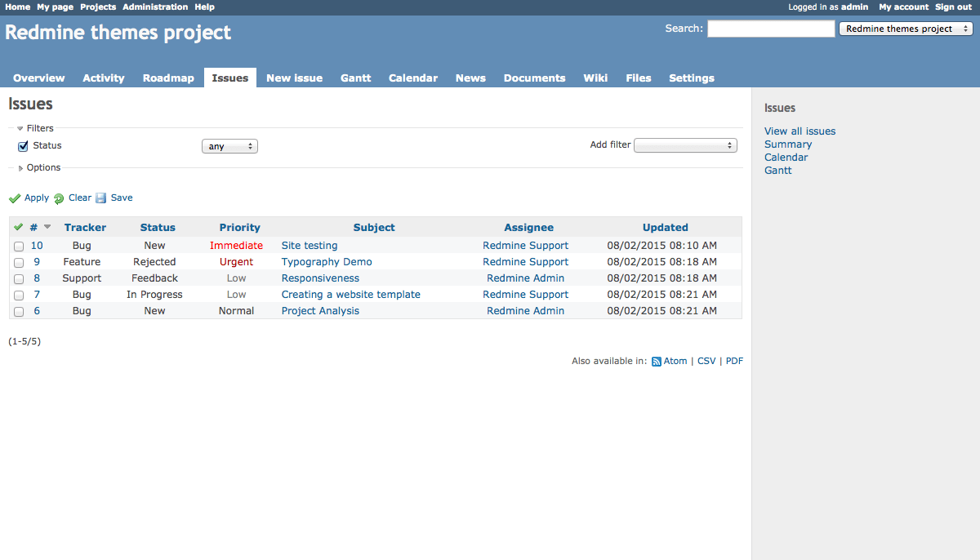Viewport: 980px width, 560px height.
Task: Switch to the Gantt tab
Action: coord(355,78)
